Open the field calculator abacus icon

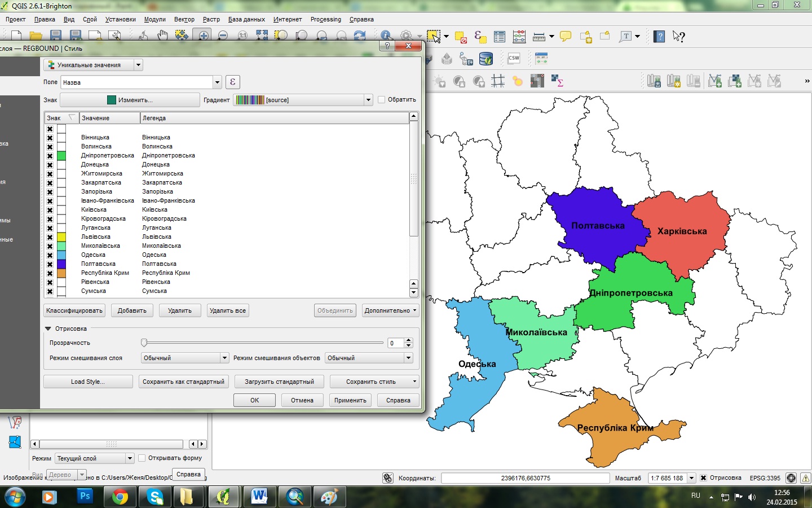click(x=519, y=37)
